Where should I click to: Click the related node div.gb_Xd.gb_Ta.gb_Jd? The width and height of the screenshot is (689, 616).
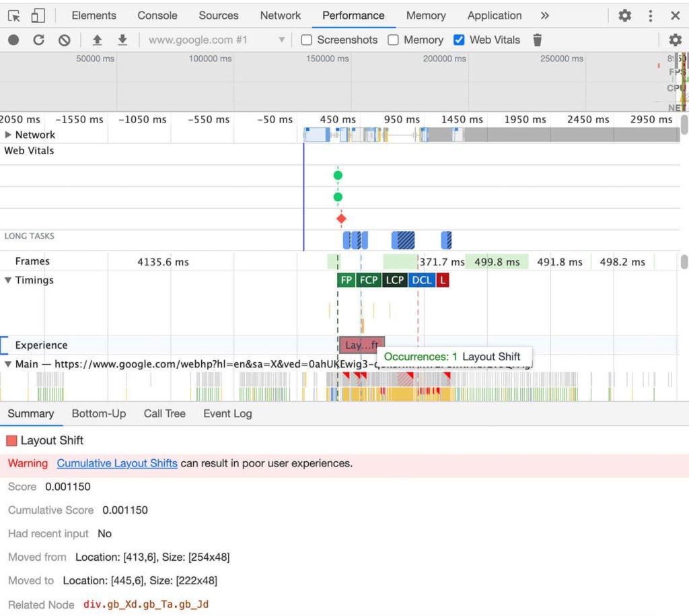(x=146, y=605)
